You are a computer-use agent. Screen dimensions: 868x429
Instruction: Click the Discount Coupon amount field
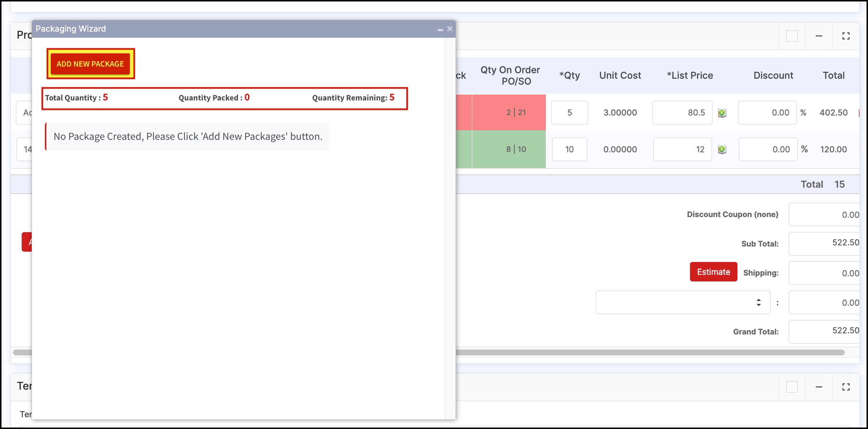click(x=824, y=214)
